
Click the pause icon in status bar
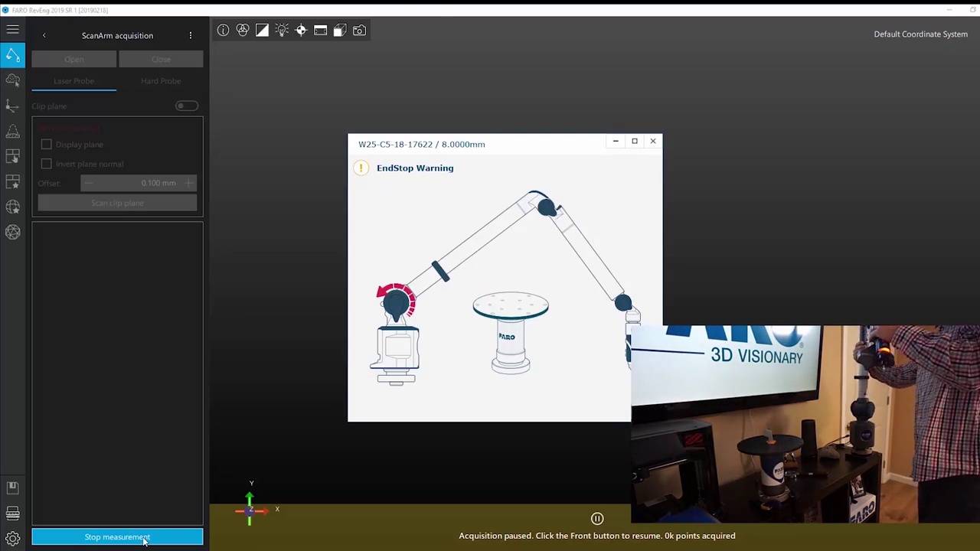[x=597, y=519]
